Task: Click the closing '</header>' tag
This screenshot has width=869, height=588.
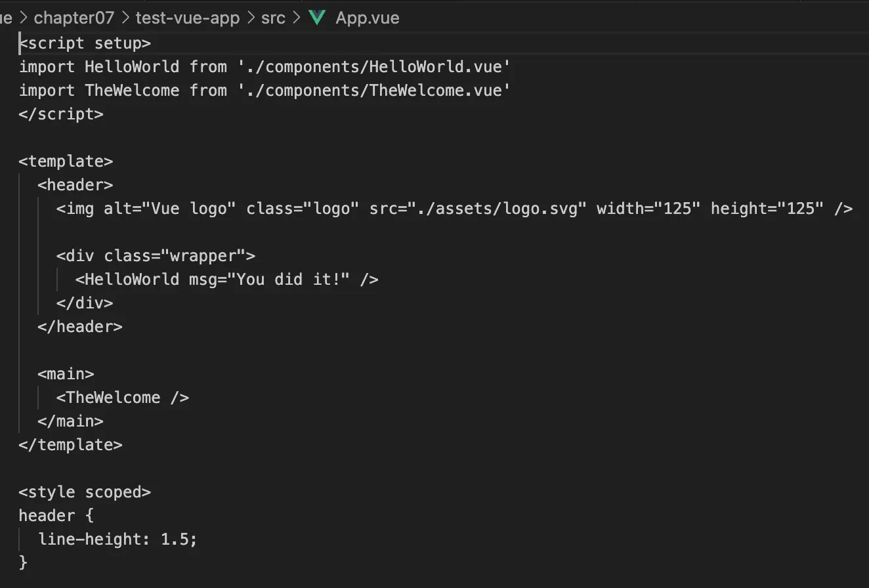Action: [x=80, y=327]
